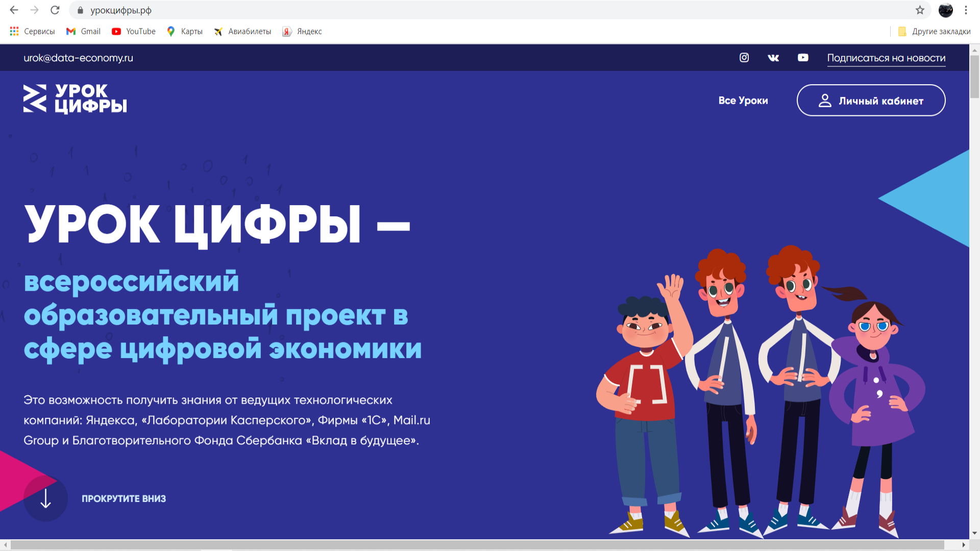Viewport: 980px width, 551px height.
Task: Open Chrome three-dot menu
Action: pyautogui.click(x=966, y=10)
